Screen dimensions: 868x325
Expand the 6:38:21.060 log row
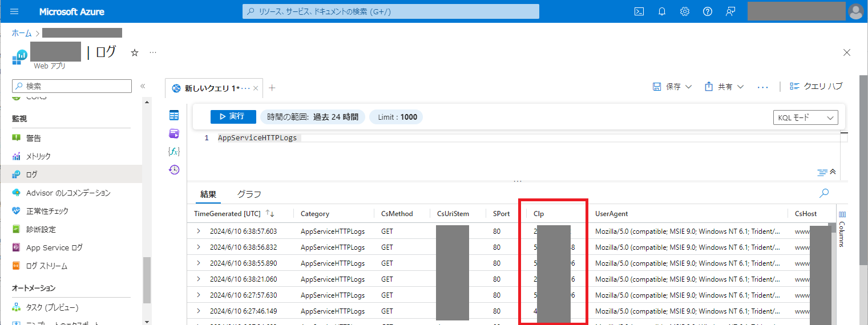[x=199, y=279]
